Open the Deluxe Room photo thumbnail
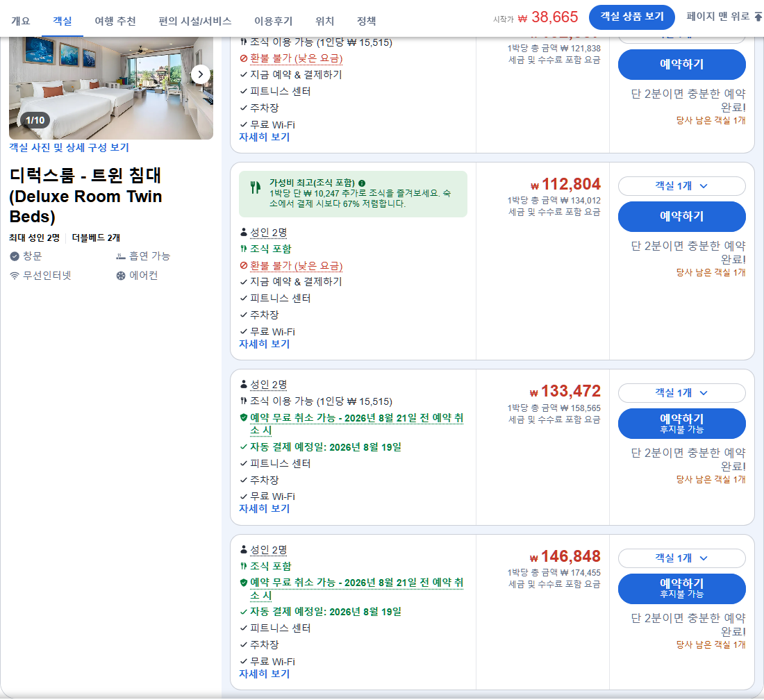 pos(110,88)
